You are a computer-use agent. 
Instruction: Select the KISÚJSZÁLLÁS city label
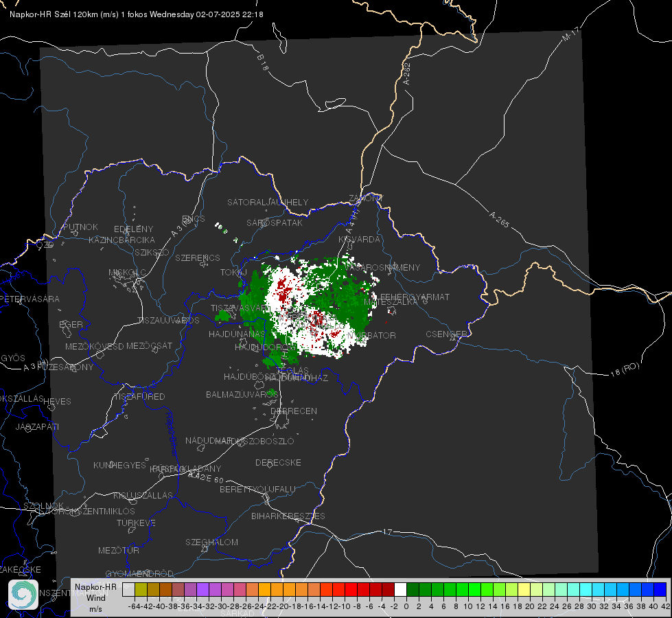coord(143,495)
